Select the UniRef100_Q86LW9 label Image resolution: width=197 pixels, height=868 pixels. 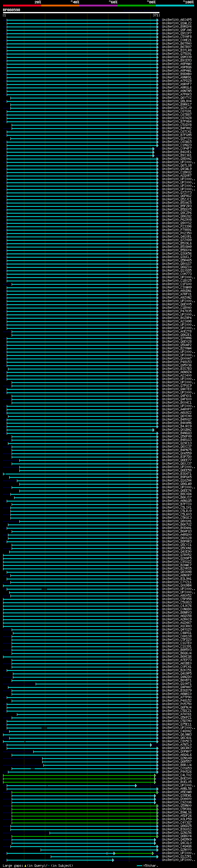[177, 484]
